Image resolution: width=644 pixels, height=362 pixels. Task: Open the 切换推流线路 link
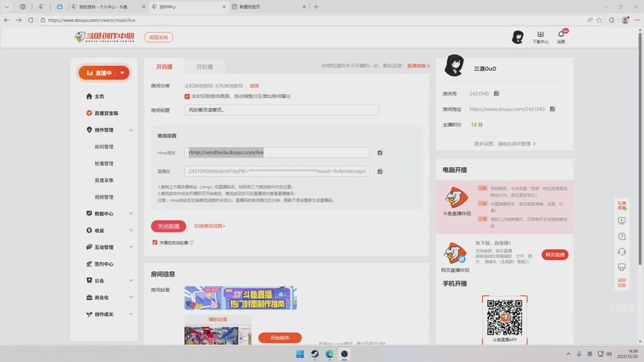(x=209, y=226)
